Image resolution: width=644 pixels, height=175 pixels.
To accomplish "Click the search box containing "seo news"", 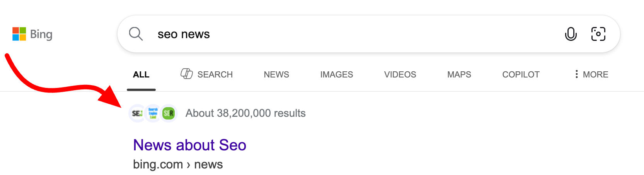I will [x=348, y=34].
